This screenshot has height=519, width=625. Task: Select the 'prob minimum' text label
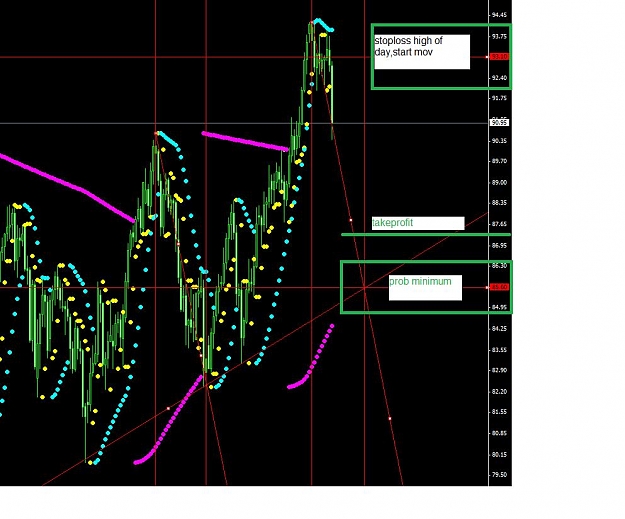coord(420,281)
